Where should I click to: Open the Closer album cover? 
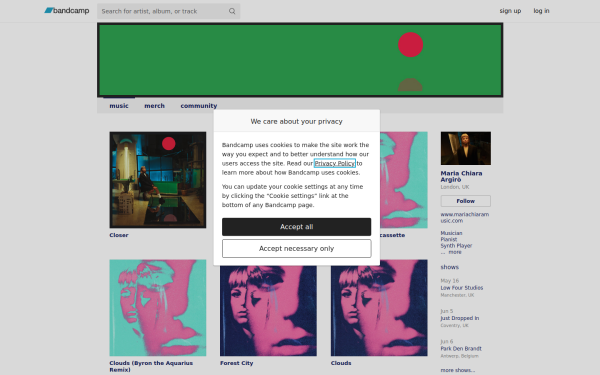tap(158, 180)
